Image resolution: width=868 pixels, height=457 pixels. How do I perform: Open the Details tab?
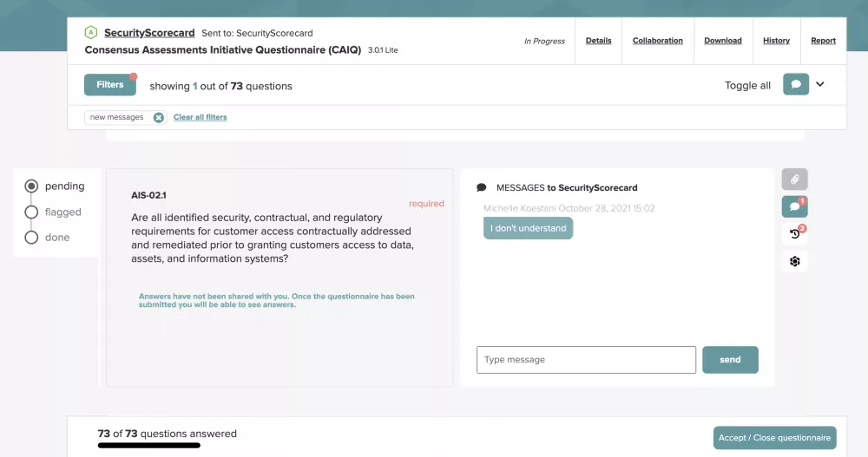coord(598,41)
